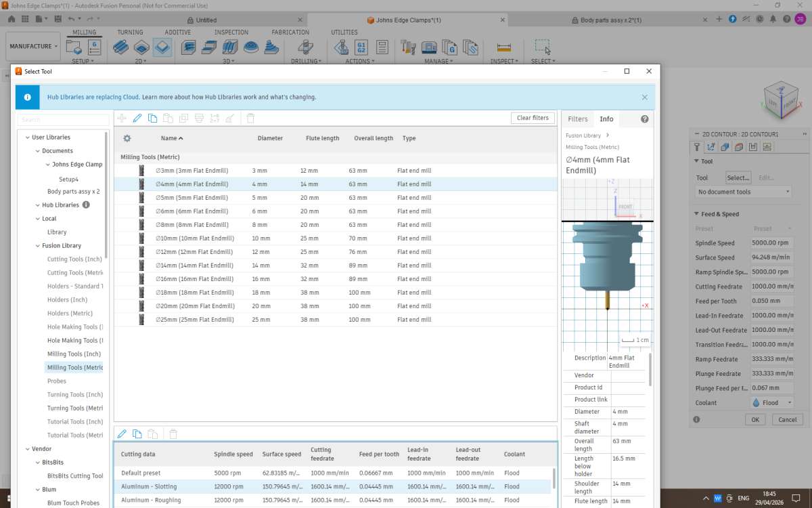
Task: Click the Tool Library icon in Manage group
Action: (408, 47)
